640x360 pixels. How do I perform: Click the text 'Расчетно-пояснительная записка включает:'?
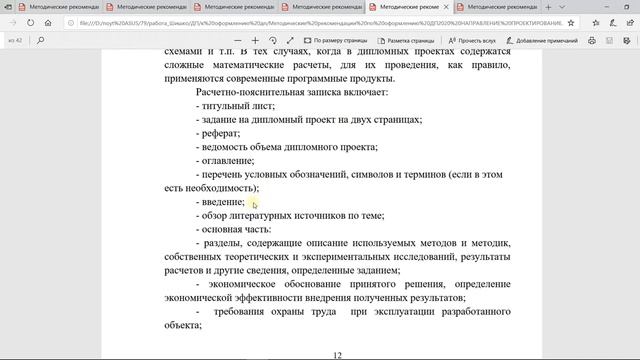[x=292, y=92]
